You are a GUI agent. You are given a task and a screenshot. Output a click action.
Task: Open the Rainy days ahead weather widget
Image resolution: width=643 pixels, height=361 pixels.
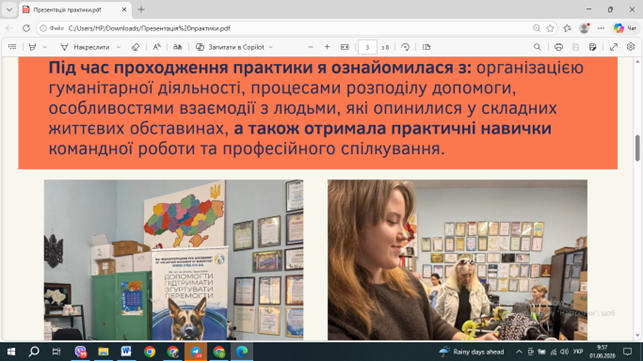coord(471,352)
